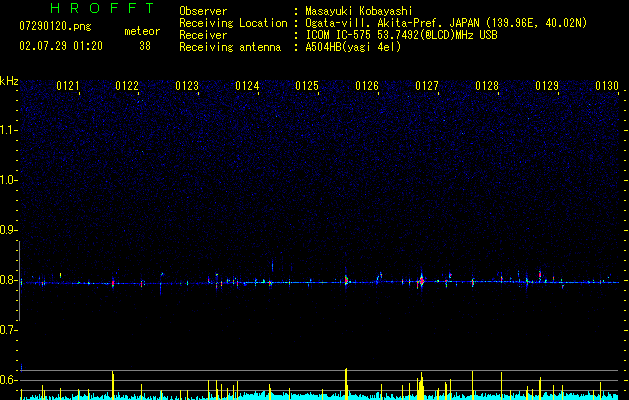Click the A504HB(yagi 4el) antenna text
This screenshot has height=400, width=629.
[x=353, y=47]
